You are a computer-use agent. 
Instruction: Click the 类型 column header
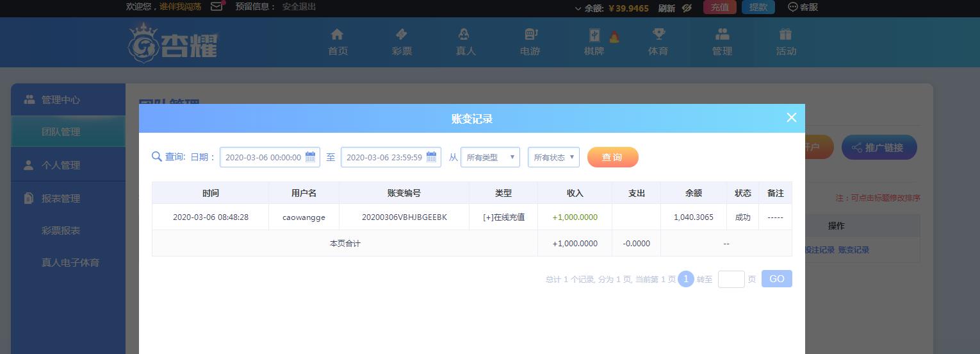pos(503,193)
